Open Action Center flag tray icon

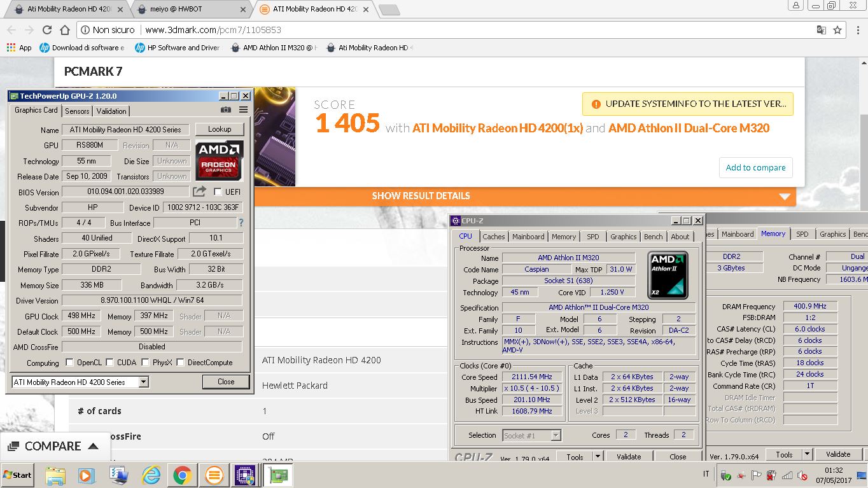(756, 475)
